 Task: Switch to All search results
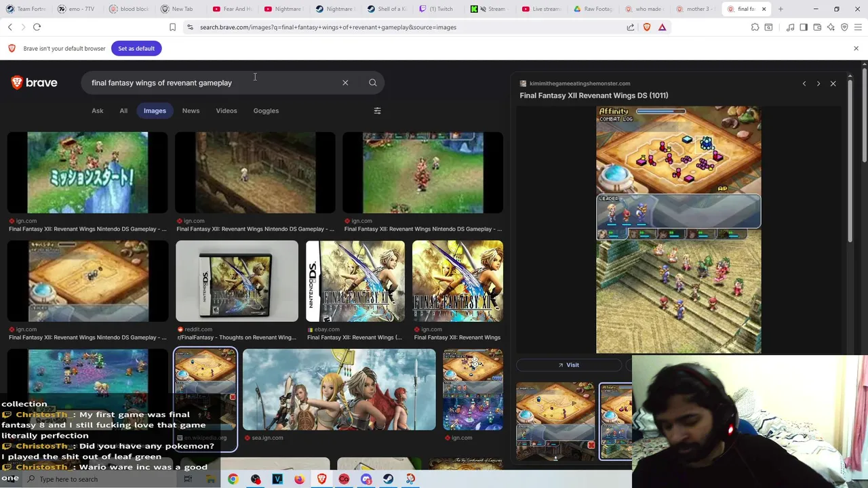pyautogui.click(x=123, y=110)
